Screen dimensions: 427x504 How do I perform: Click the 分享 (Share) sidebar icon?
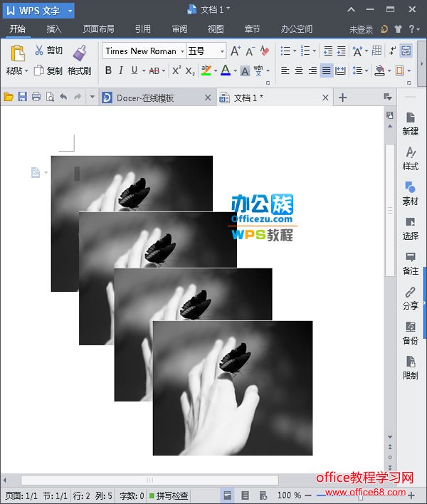pos(410,298)
